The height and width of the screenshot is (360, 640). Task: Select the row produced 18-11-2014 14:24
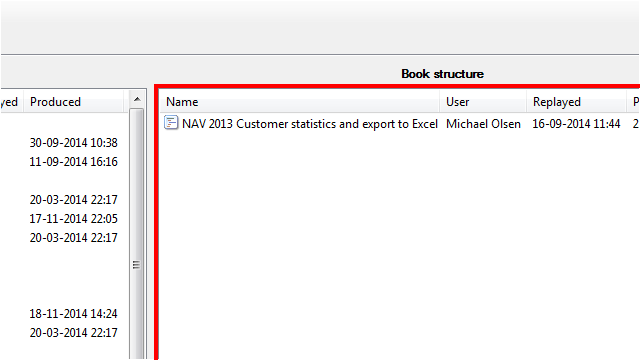tap(73, 314)
